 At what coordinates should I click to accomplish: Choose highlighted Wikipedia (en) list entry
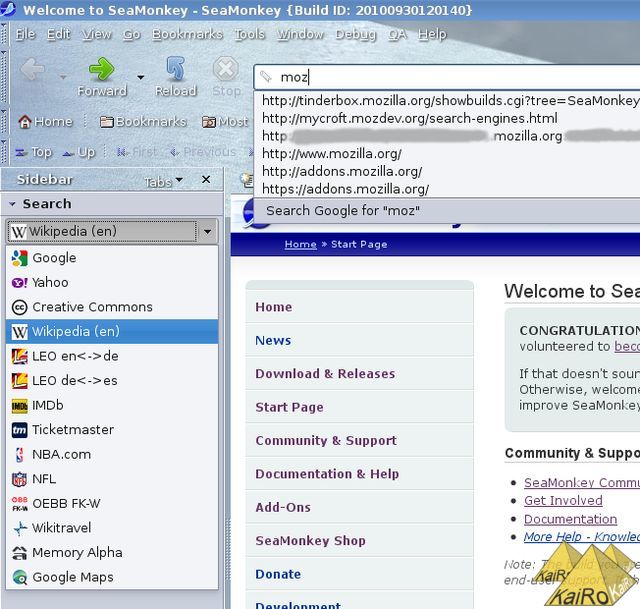coord(112,331)
